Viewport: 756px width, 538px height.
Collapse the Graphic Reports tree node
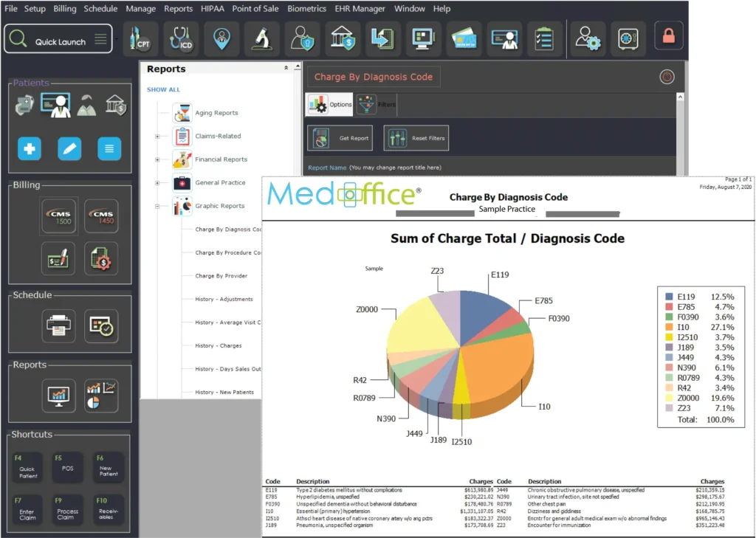[x=157, y=206]
